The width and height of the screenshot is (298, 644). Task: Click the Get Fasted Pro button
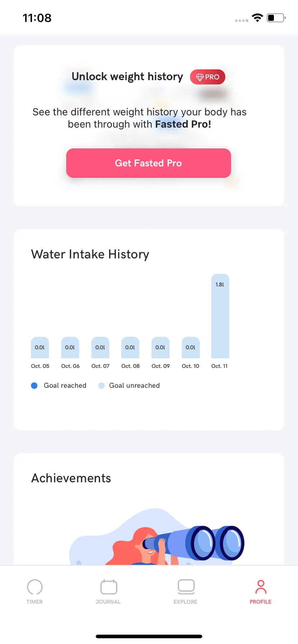tap(149, 163)
